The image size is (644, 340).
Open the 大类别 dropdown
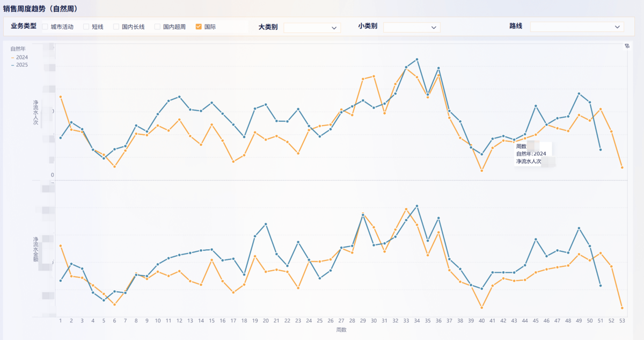click(312, 27)
